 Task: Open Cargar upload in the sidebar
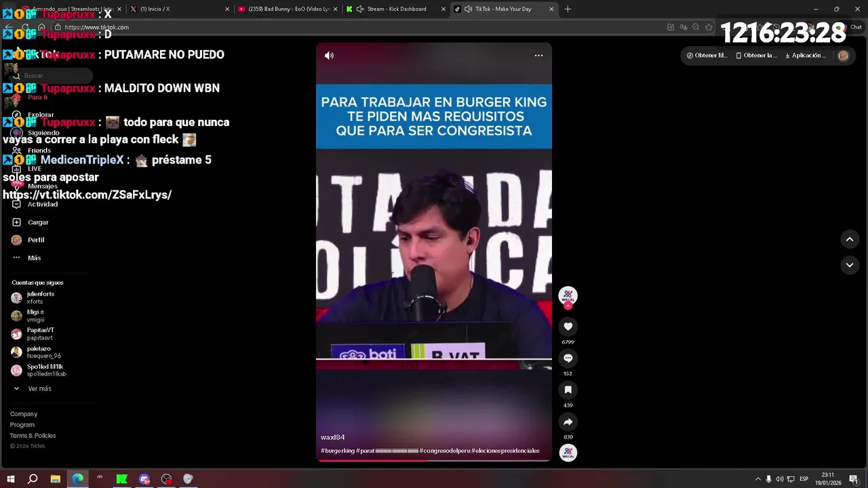click(31, 222)
